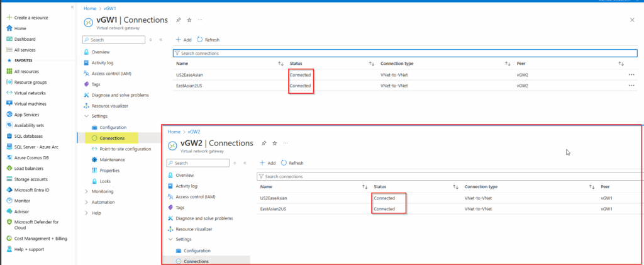The height and width of the screenshot is (265, 644).
Task: Open row options for vGW1 EastAsian2US
Action: click(x=631, y=86)
